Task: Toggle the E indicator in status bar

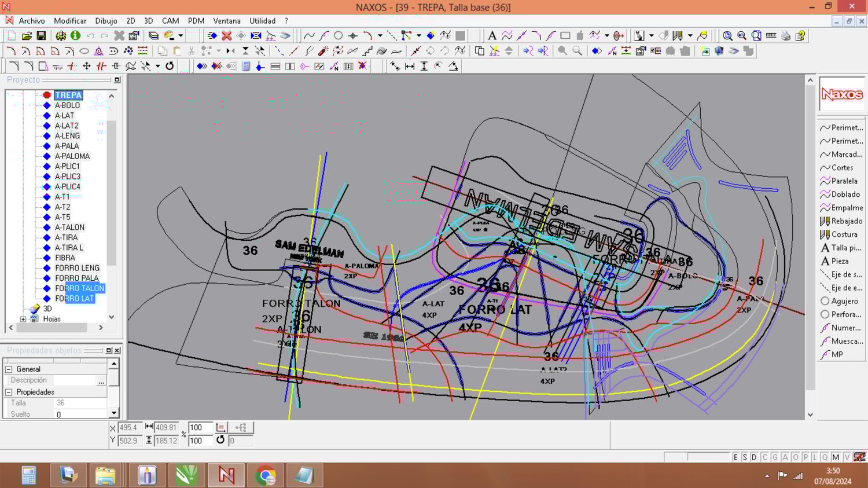Action: 735,457
